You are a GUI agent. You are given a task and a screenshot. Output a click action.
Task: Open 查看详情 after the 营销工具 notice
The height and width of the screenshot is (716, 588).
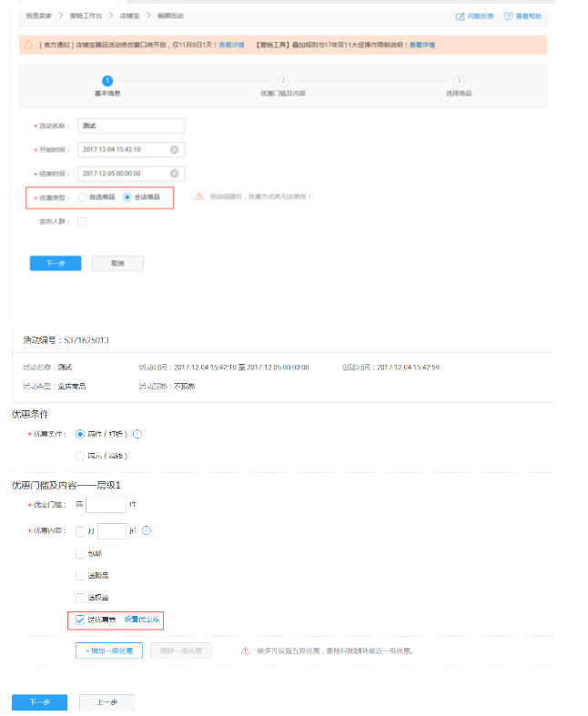422,45
